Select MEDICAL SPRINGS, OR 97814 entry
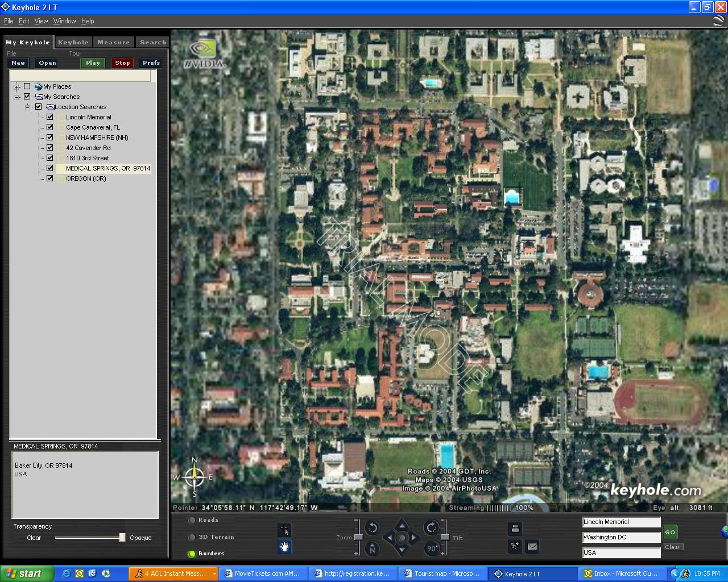This screenshot has width=728, height=582. (108, 168)
